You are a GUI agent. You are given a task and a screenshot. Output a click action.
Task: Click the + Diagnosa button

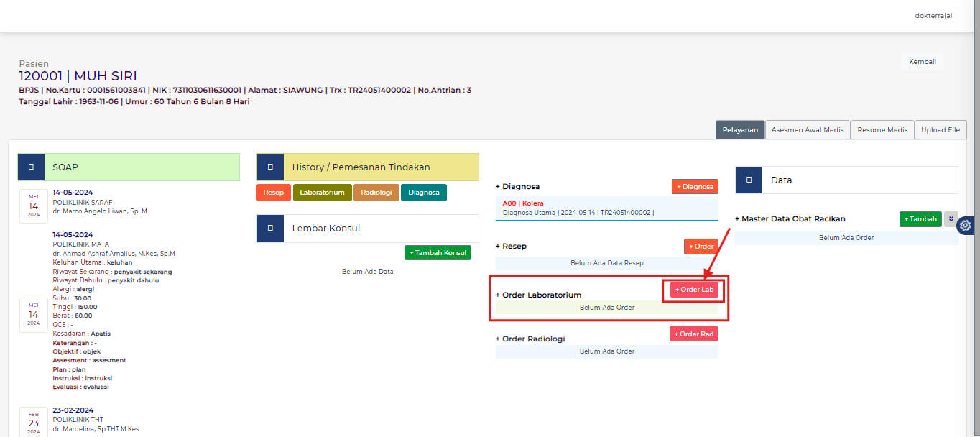(x=695, y=187)
